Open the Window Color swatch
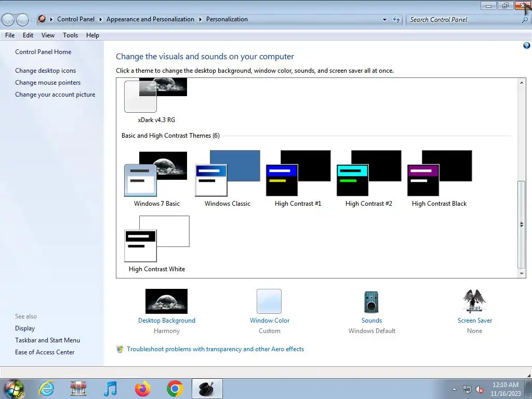The height and width of the screenshot is (399, 532). [x=269, y=301]
